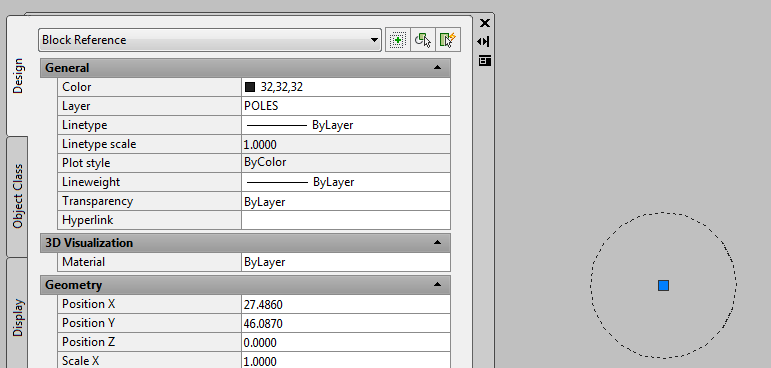This screenshot has height=368, width=771.
Task: Click the Hyperlink property label
Action: (88, 220)
